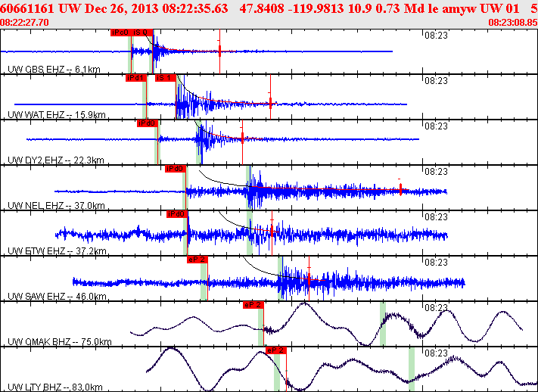This screenshot has width=538, height=392.
Task: Click the iPc0 pick flag on GBS trace
Action: (121, 33)
